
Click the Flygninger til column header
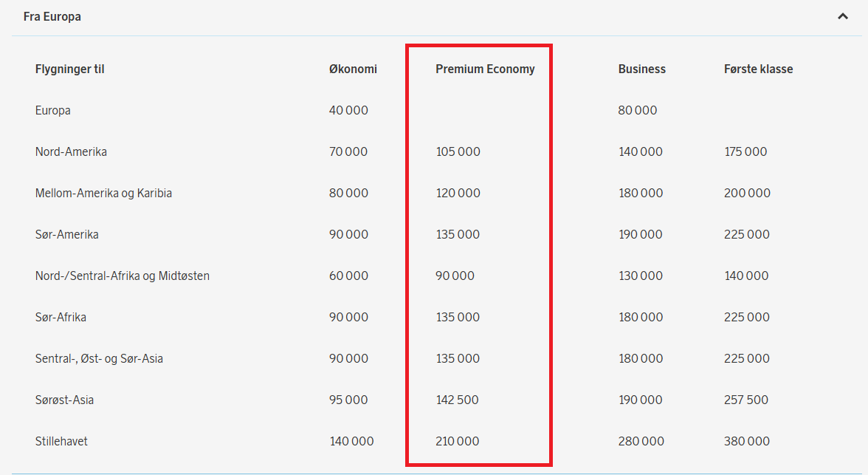coord(69,69)
